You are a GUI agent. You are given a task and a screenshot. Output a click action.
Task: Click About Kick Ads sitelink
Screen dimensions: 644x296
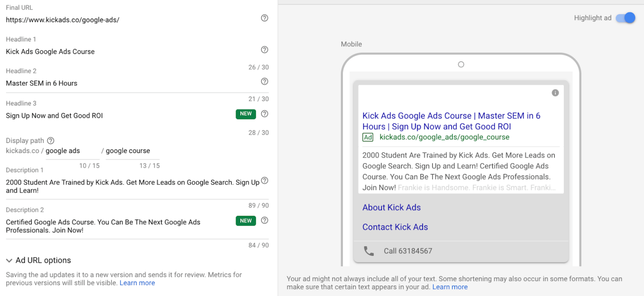(392, 208)
